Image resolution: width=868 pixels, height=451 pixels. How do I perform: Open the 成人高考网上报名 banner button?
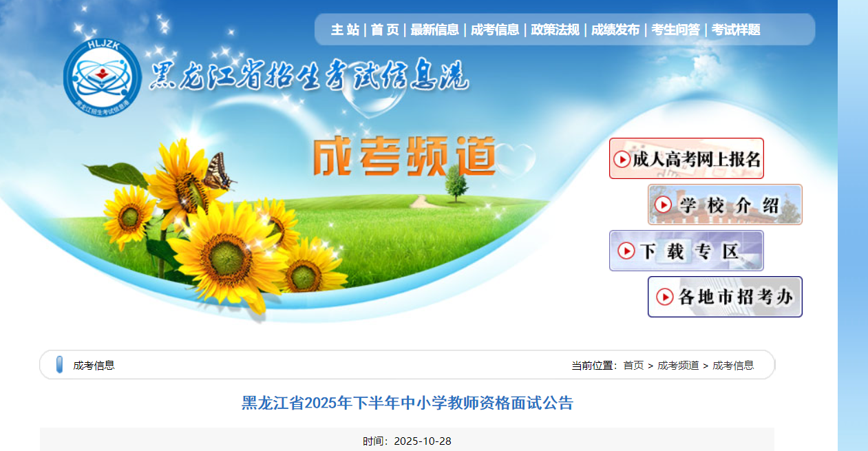(686, 158)
